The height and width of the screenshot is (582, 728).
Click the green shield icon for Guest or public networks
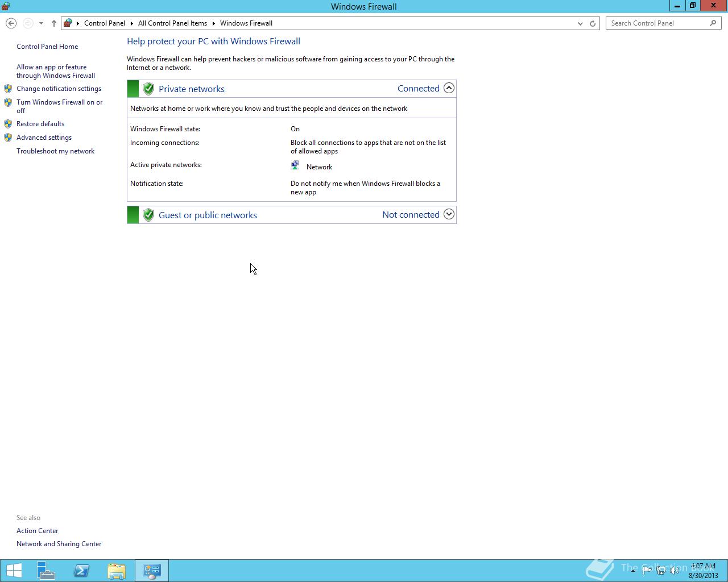[x=148, y=215]
